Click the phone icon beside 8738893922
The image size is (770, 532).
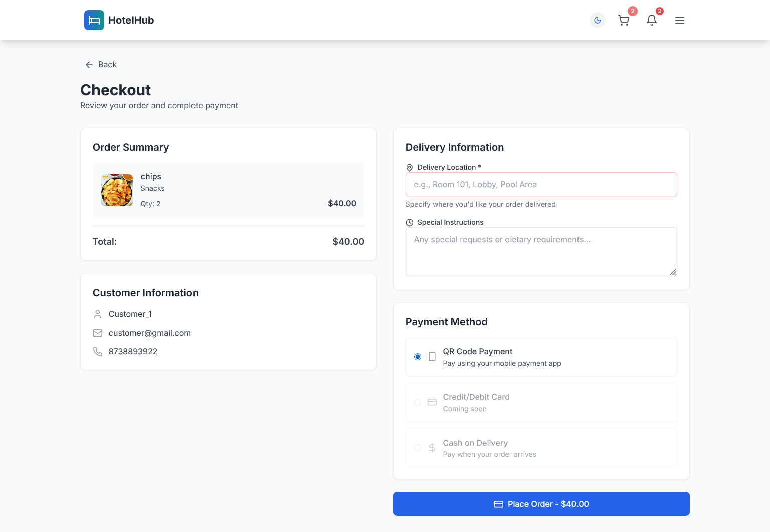pos(98,352)
